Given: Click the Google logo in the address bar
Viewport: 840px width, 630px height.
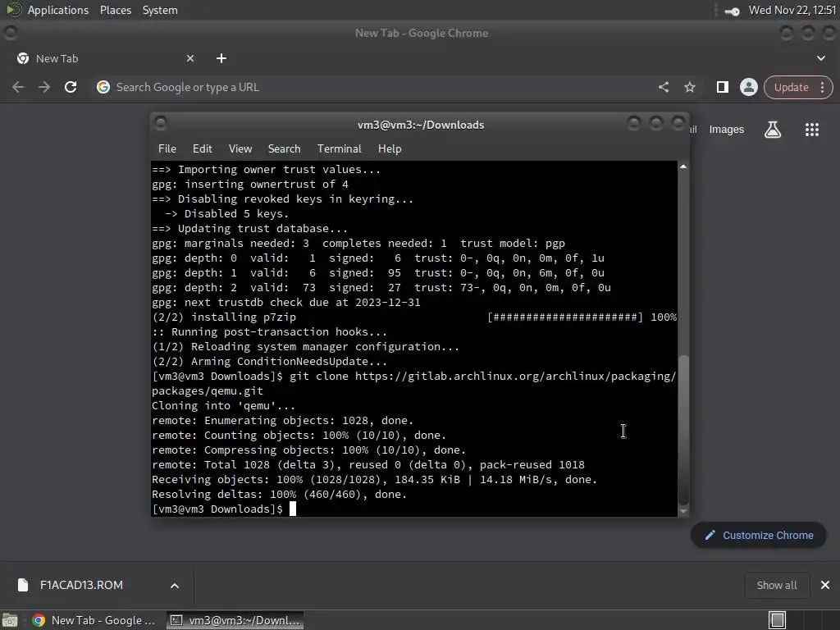Looking at the screenshot, I should (x=103, y=87).
